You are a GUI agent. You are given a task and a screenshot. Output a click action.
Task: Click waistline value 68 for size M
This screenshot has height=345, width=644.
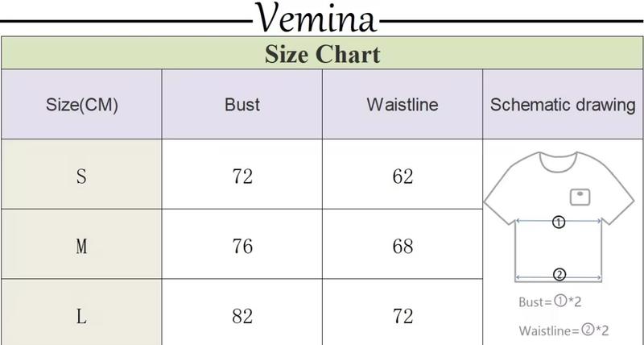click(402, 246)
